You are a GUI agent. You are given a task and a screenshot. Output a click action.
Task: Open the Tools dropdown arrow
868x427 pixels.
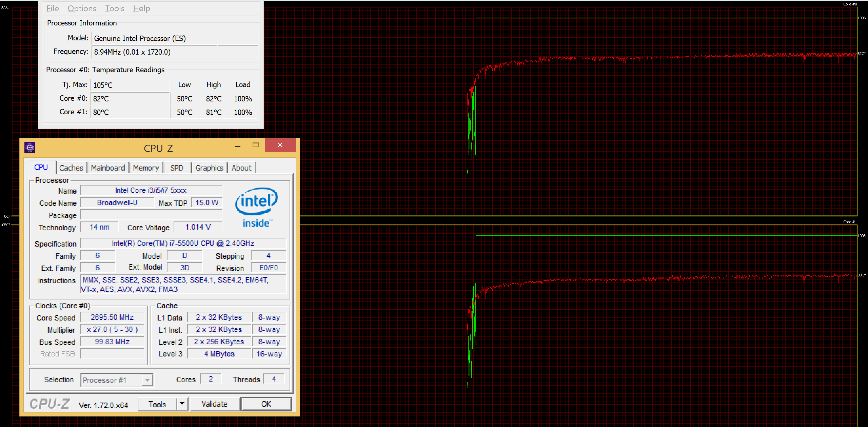[x=182, y=404]
